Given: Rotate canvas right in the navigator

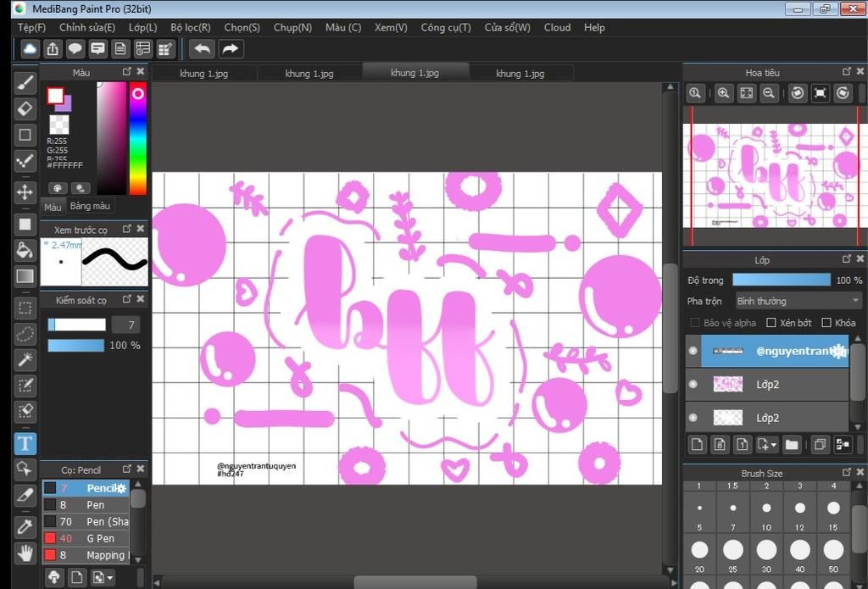Looking at the screenshot, I should pos(843,93).
